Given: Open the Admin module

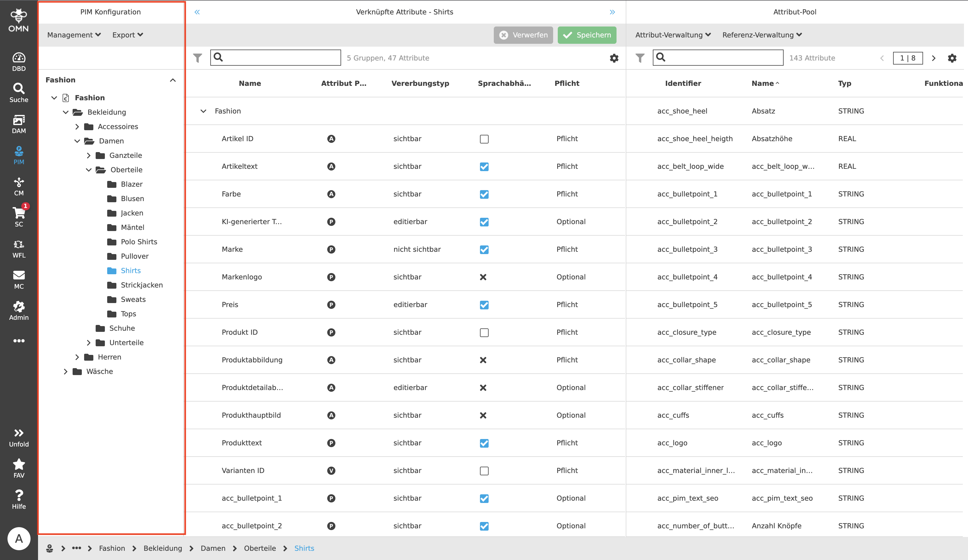Looking at the screenshot, I should tap(18, 310).
